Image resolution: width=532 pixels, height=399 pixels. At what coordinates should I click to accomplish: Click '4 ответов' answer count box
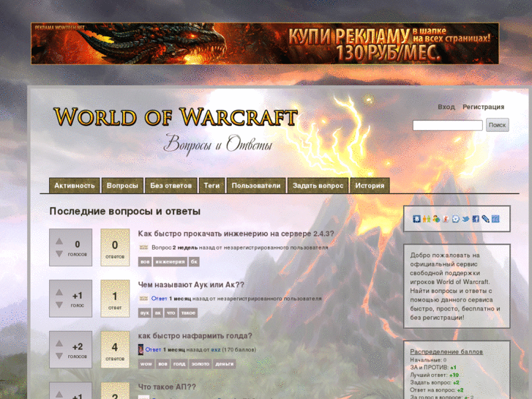(115, 350)
